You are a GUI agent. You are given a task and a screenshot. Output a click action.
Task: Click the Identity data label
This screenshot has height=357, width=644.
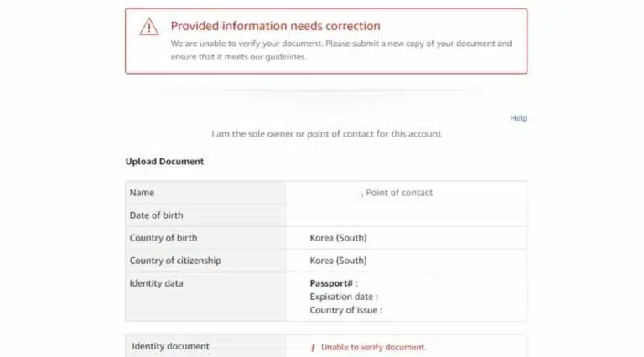(157, 283)
